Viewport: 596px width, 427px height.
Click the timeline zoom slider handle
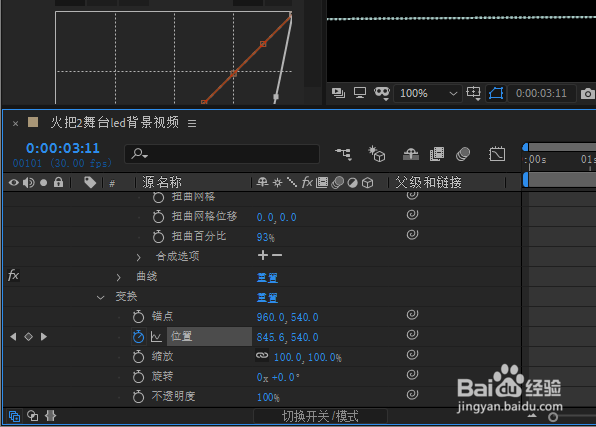pos(553,417)
